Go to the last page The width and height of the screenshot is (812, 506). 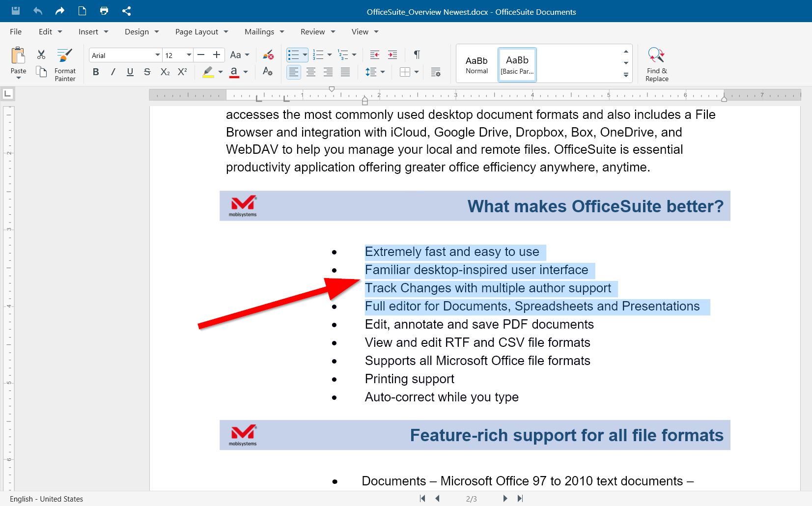pyautogui.click(x=520, y=498)
